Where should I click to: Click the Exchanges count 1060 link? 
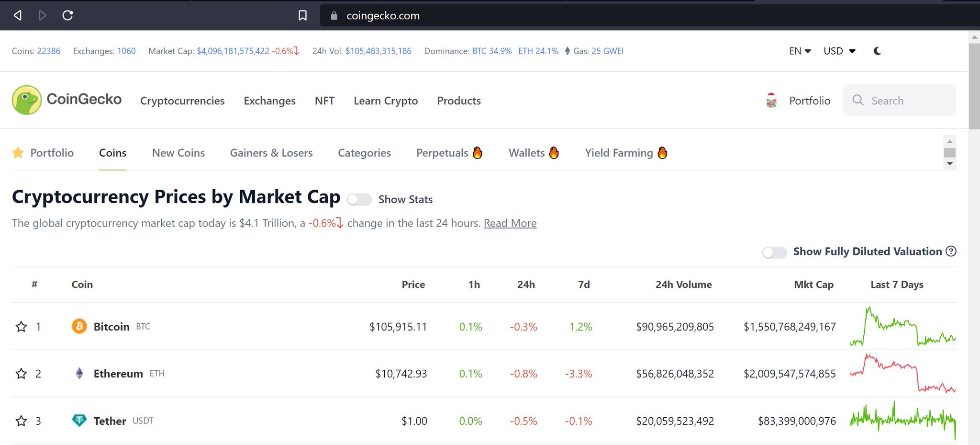[x=126, y=51]
